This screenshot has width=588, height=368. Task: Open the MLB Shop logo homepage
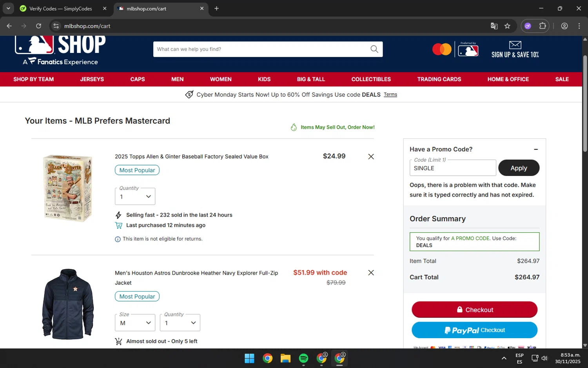point(60,50)
